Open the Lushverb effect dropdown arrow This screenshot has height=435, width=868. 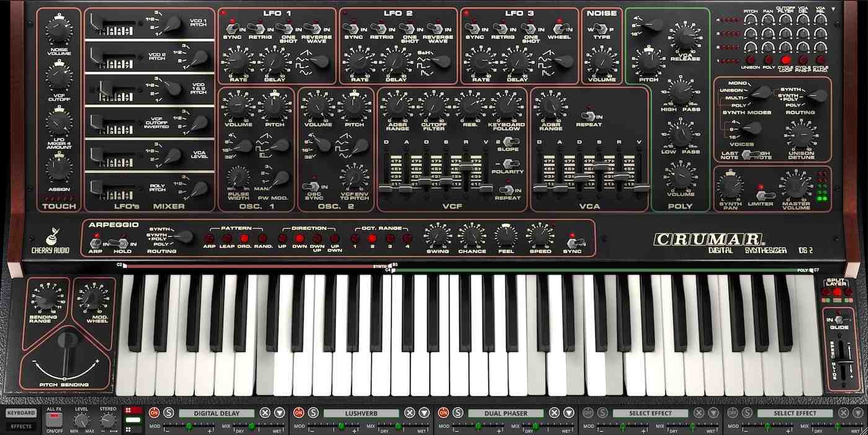[x=424, y=413]
